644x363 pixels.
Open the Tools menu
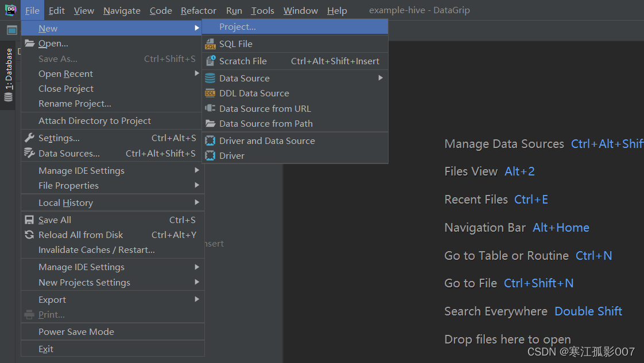pyautogui.click(x=262, y=10)
